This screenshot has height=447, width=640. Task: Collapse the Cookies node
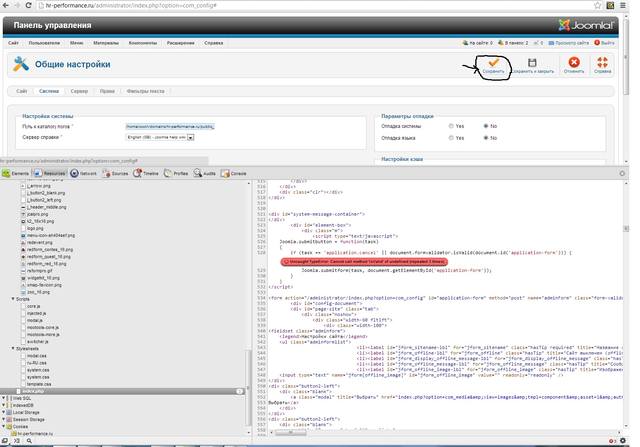pos(4,426)
